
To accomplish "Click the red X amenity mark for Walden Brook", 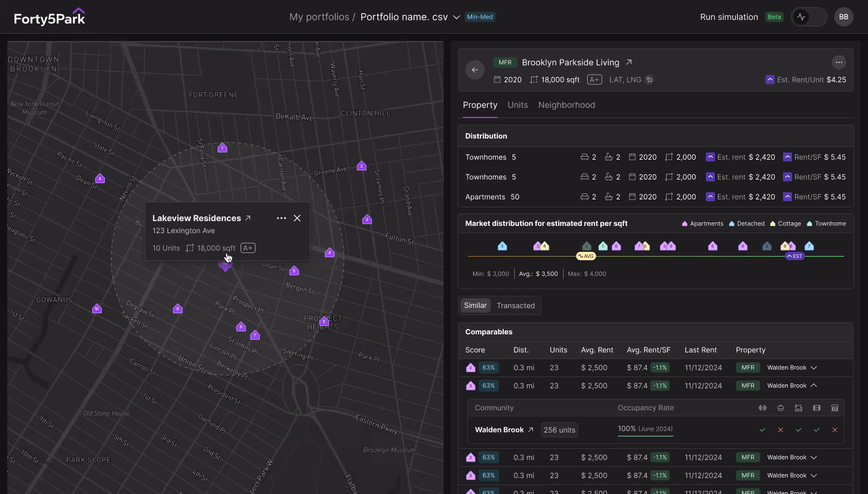I will (781, 430).
